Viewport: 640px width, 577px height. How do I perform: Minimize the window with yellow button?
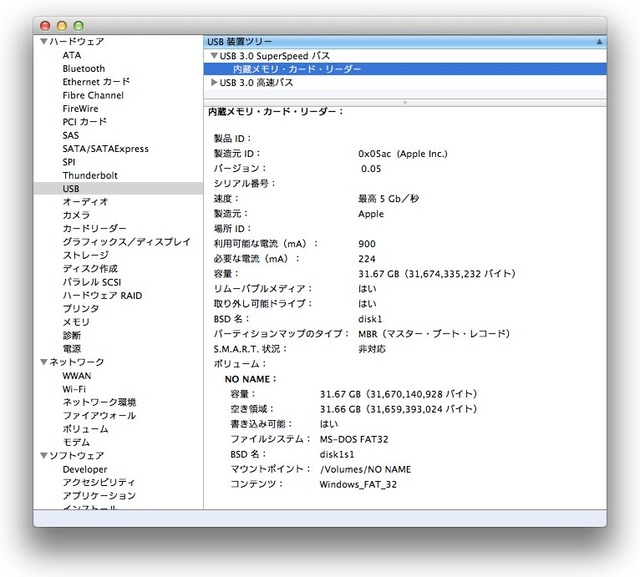62,26
